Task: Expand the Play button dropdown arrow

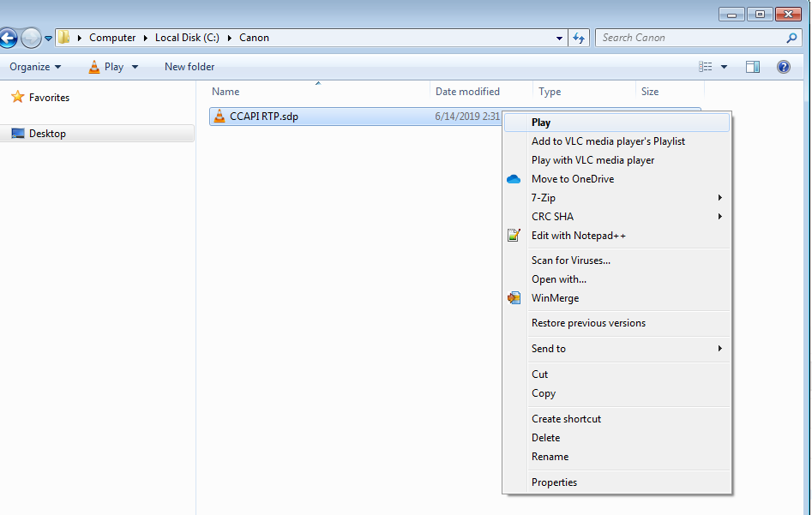Action: click(x=135, y=66)
